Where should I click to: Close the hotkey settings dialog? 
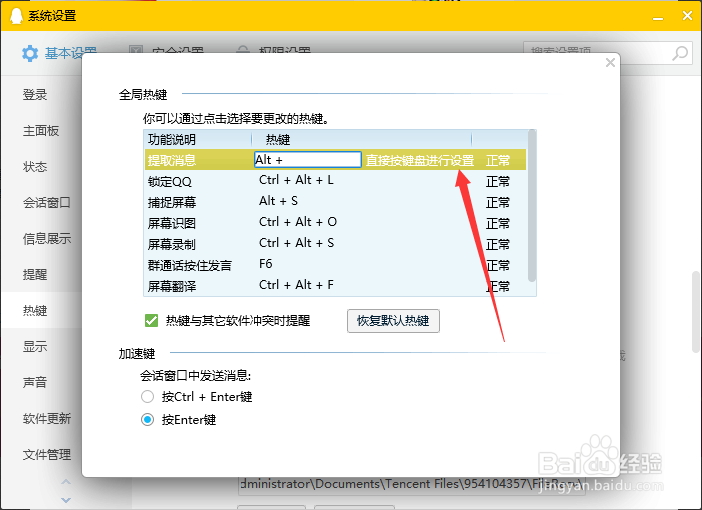[x=610, y=62]
